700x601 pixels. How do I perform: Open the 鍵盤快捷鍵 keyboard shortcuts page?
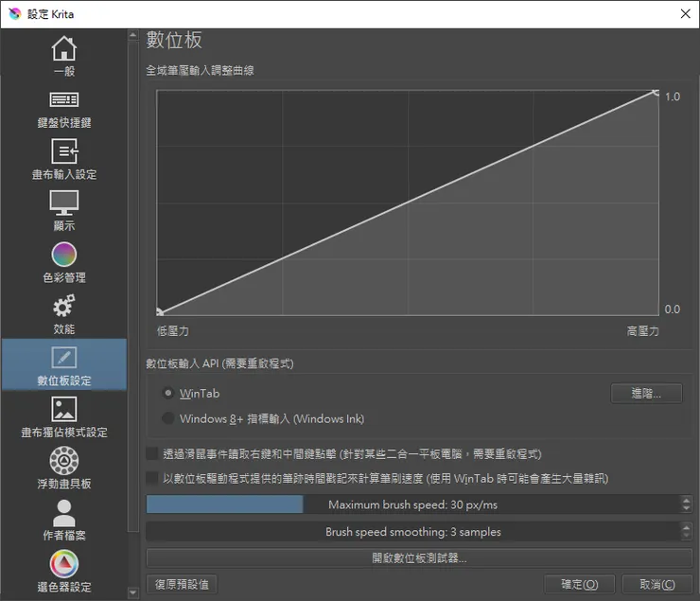click(x=63, y=107)
